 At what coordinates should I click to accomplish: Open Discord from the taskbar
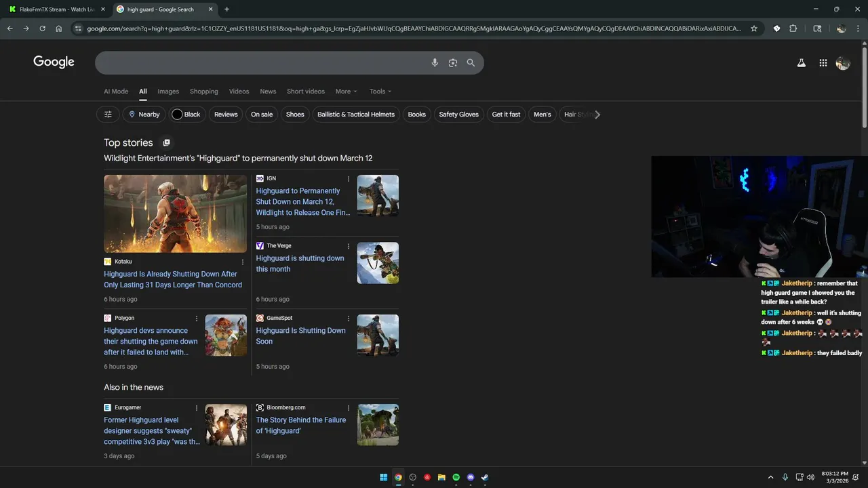point(471,477)
